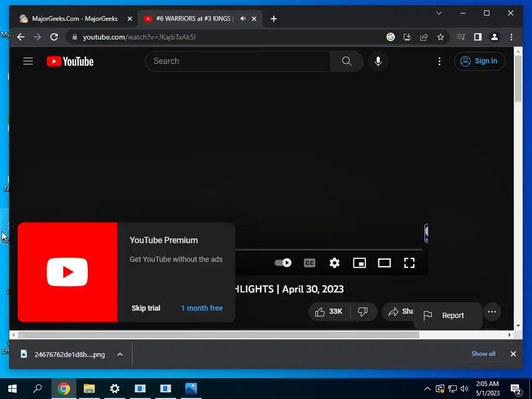Go to YouTube home via logo
This screenshot has height=399, width=532.
[x=70, y=61]
